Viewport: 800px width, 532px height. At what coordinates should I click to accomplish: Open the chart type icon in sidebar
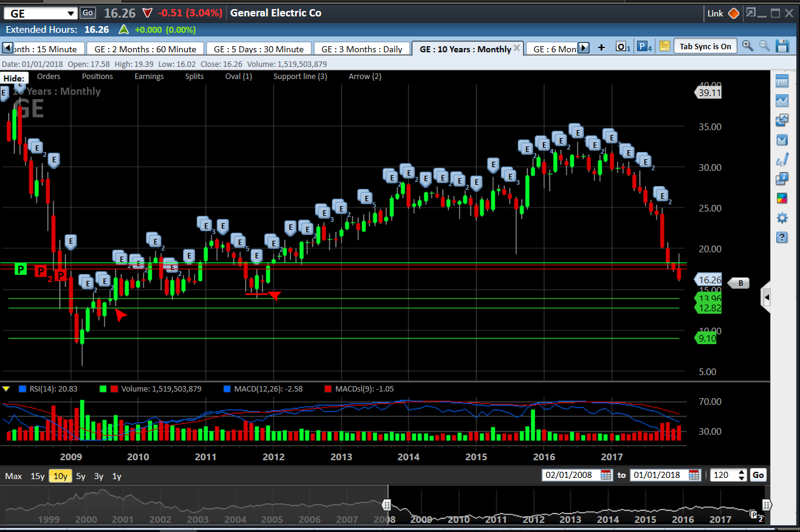(x=782, y=101)
